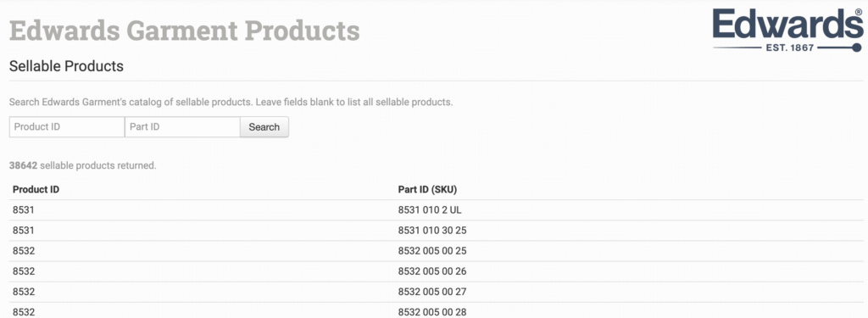Click the EST. 1867 text under the logo
The width and height of the screenshot is (868, 318).
[789, 47]
